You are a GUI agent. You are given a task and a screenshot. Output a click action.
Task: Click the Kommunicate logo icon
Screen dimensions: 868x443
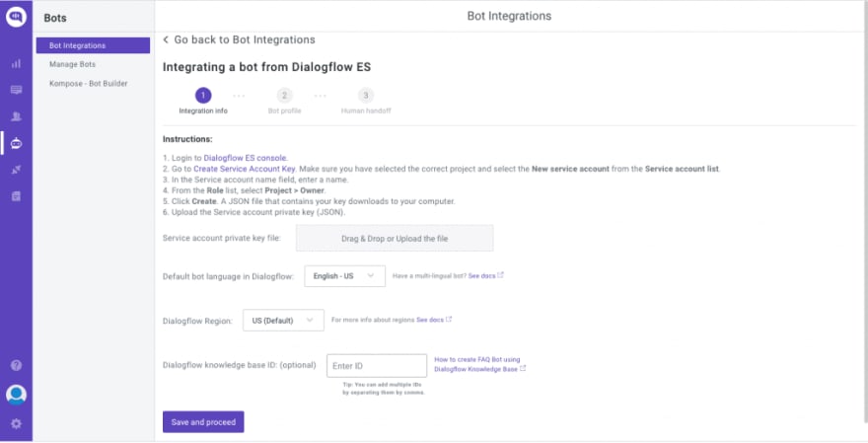16,17
